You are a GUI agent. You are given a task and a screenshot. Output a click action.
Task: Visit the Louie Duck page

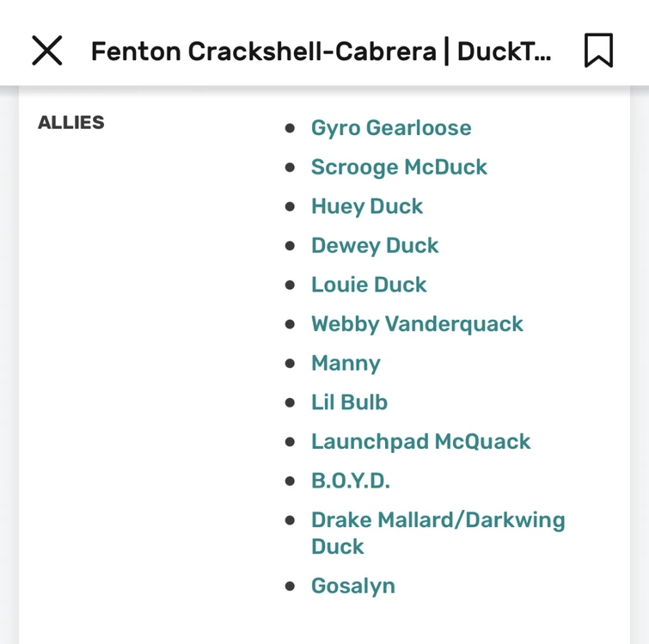(369, 285)
